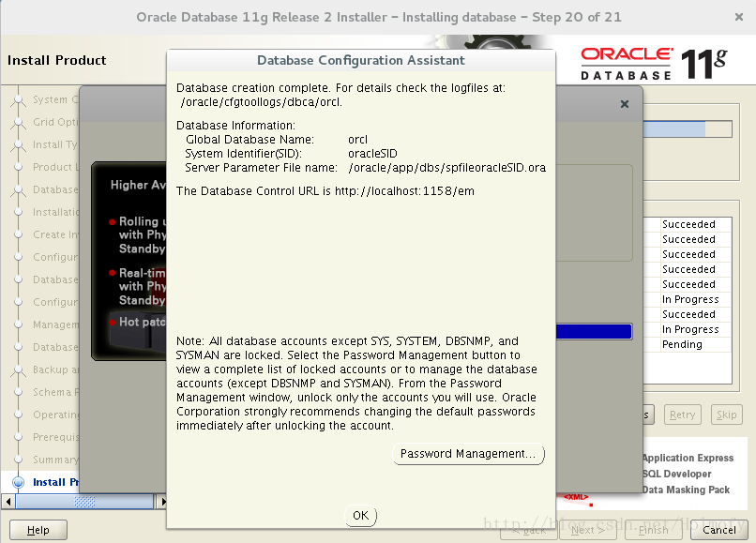Click Application Express in the banner
Image resolution: width=756 pixels, height=543 pixels.
coord(688,458)
